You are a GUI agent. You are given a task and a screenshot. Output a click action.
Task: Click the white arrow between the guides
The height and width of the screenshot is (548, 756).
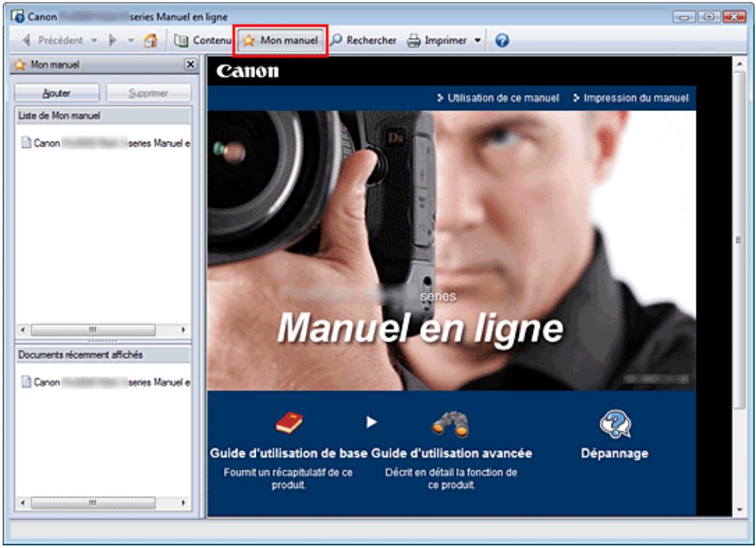pos(371,422)
